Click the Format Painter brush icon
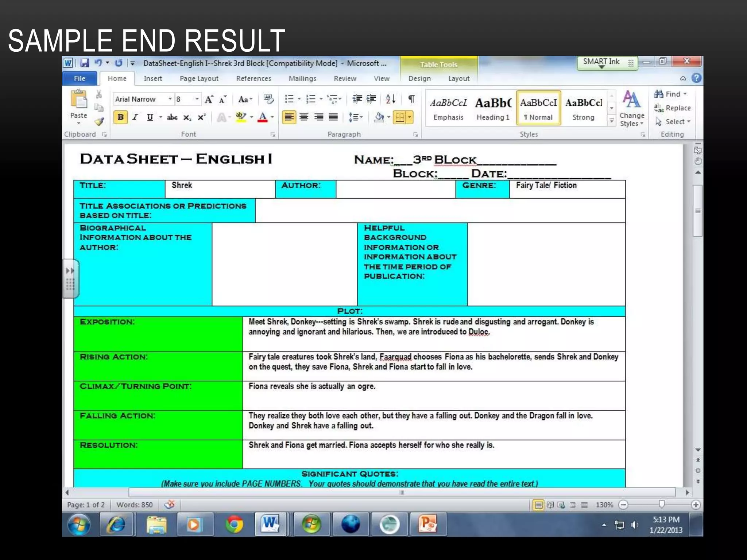Viewport: 747px width, 560px height. pos(99,121)
